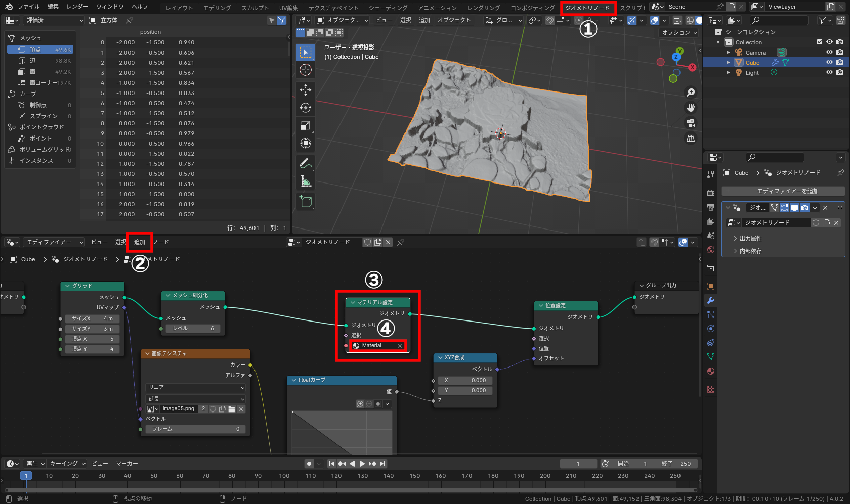The width and height of the screenshot is (850, 504).
Task: Uncheck the Collection exclude checkbox
Action: click(820, 42)
